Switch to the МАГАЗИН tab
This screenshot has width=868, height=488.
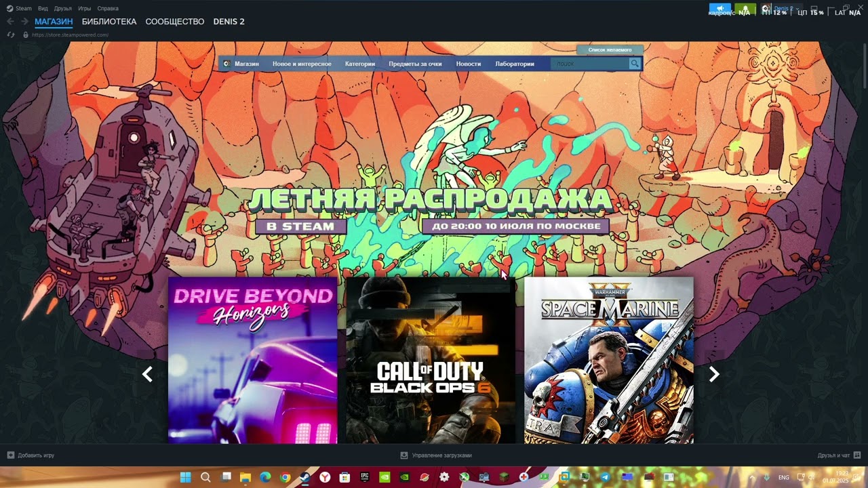pyautogui.click(x=54, y=22)
